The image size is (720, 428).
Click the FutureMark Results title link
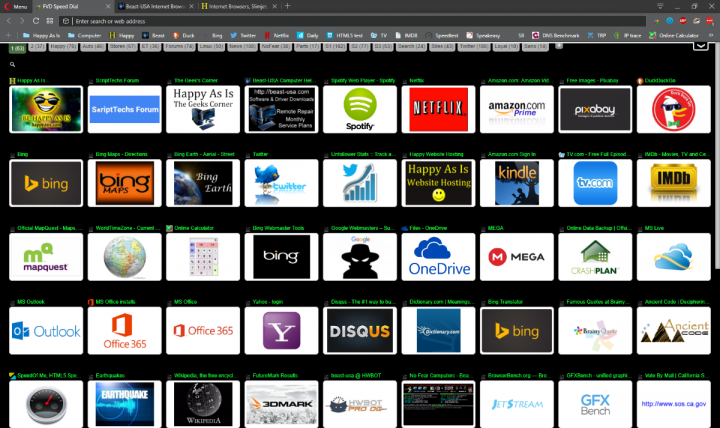(x=276, y=376)
